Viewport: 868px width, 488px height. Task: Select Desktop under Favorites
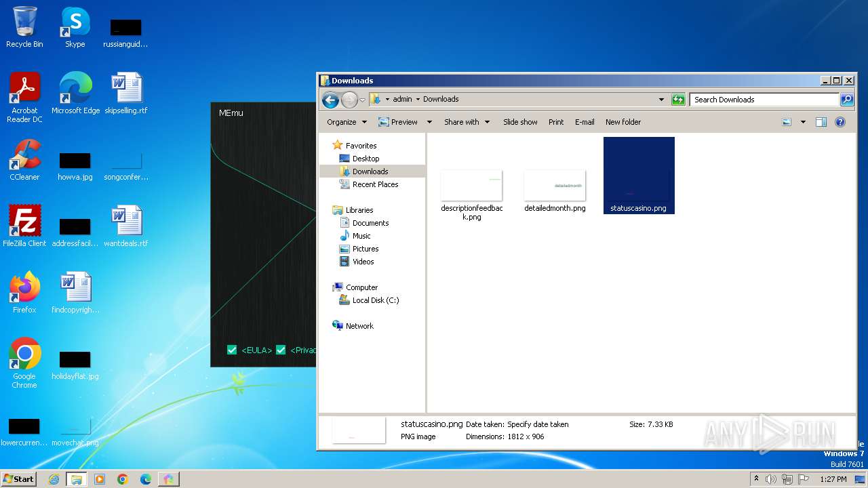(x=366, y=159)
